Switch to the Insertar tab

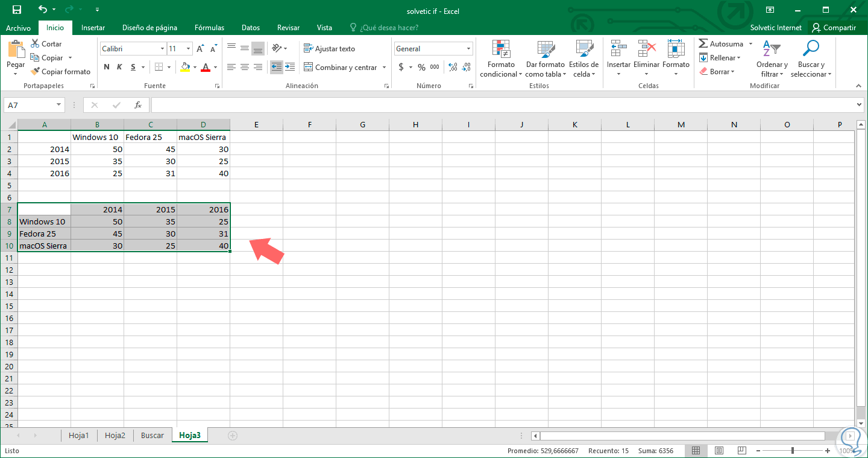pyautogui.click(x=93, y=28)
